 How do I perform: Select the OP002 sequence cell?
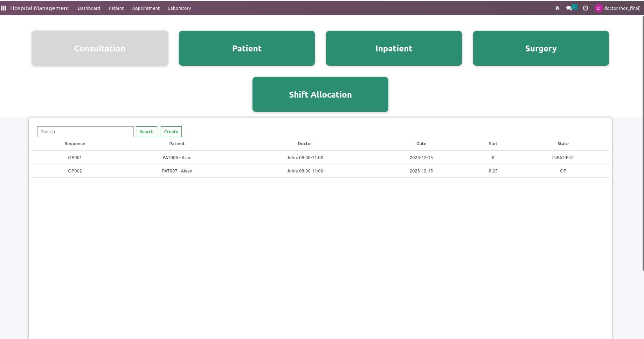75,171
